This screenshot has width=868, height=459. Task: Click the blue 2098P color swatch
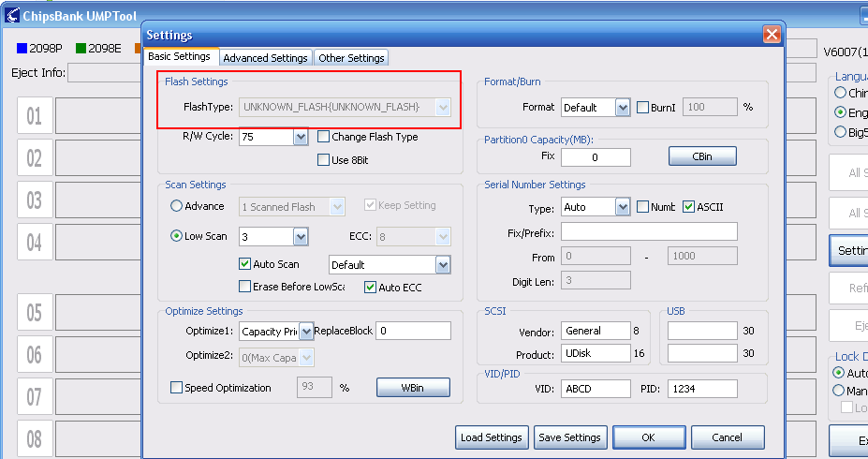22,49
